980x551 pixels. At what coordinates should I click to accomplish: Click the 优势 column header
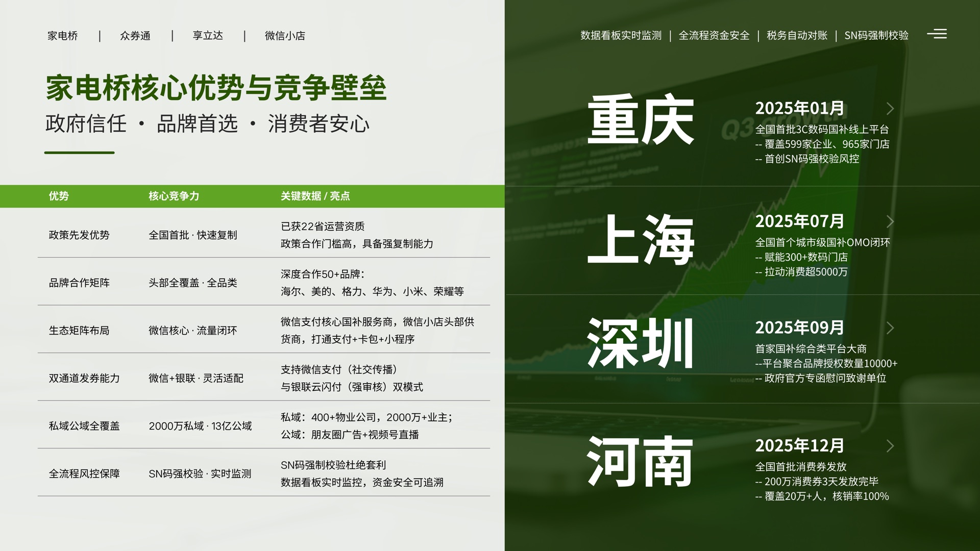tap(59, 196)
